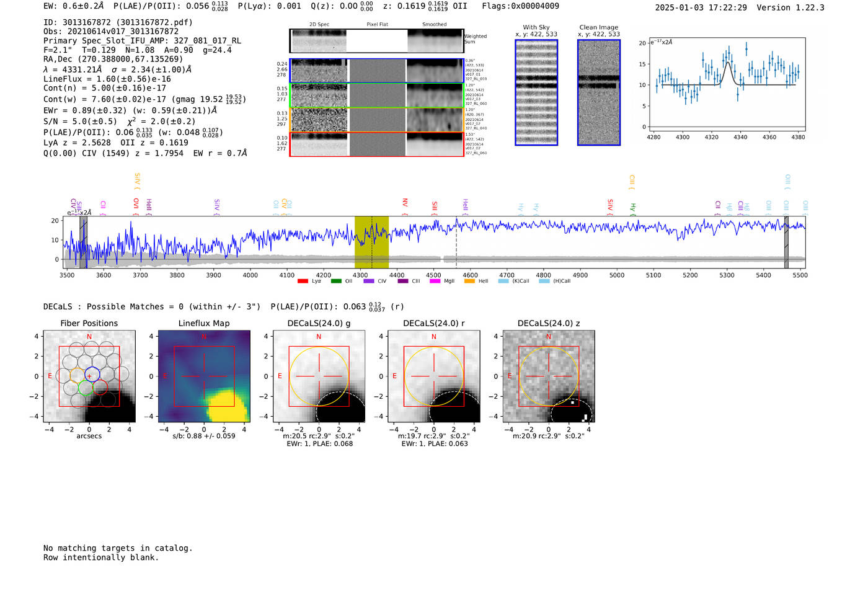
Task: Click the '2D Spec' column header
Action: coord(319,24)
